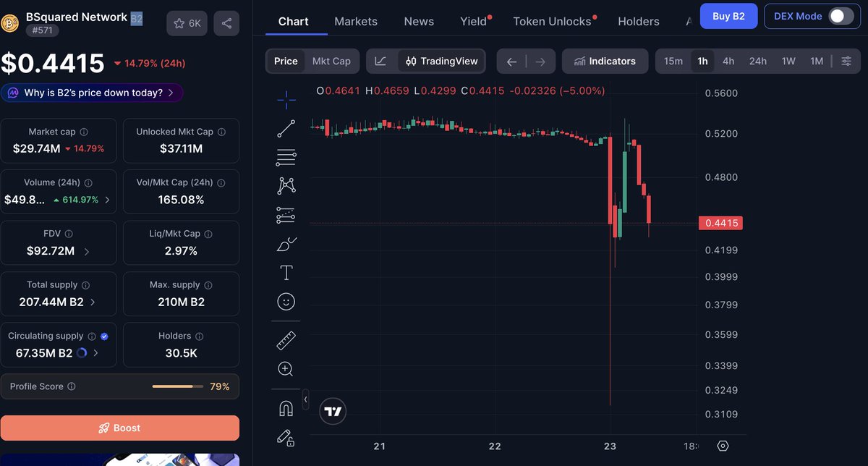This screenshot has width=868, height=466.
Task: Click the Buy B2 button
Action: (x=728, y=16)
